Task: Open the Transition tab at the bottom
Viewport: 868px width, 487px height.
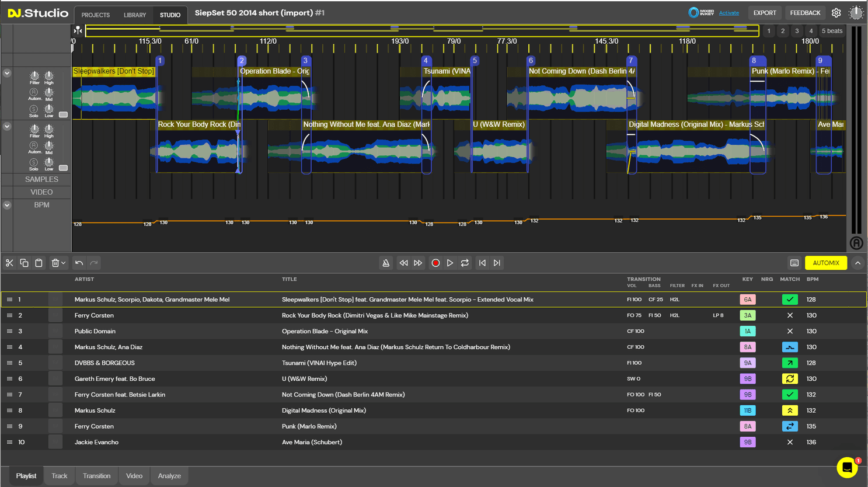Action: [96, 476]
